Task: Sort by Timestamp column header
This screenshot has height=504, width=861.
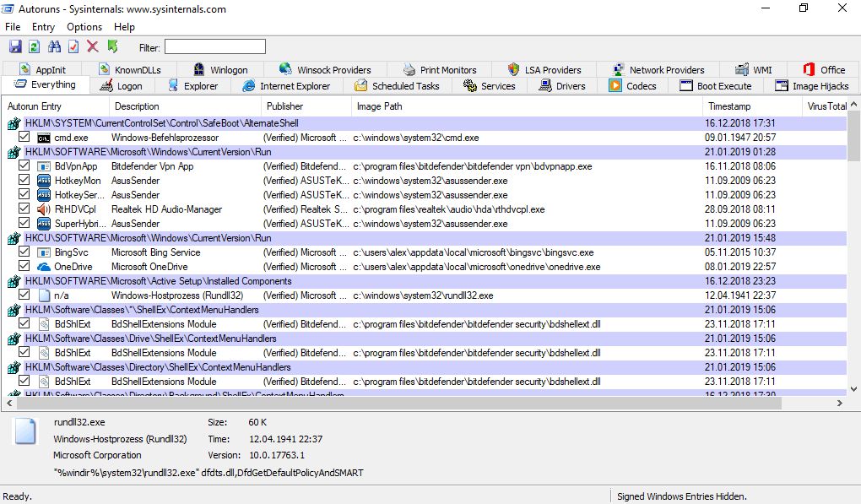Action: pos(752,106)
